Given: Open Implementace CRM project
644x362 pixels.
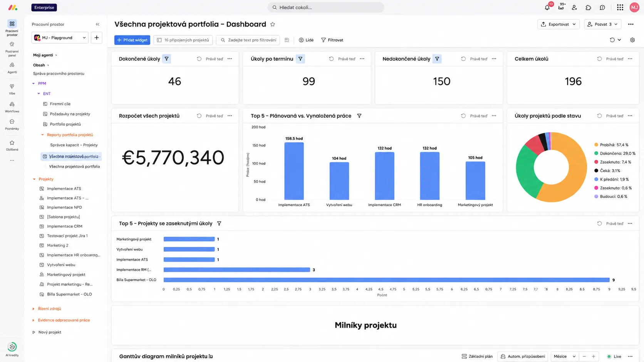Looking at the screenshot, I should 65,226.
